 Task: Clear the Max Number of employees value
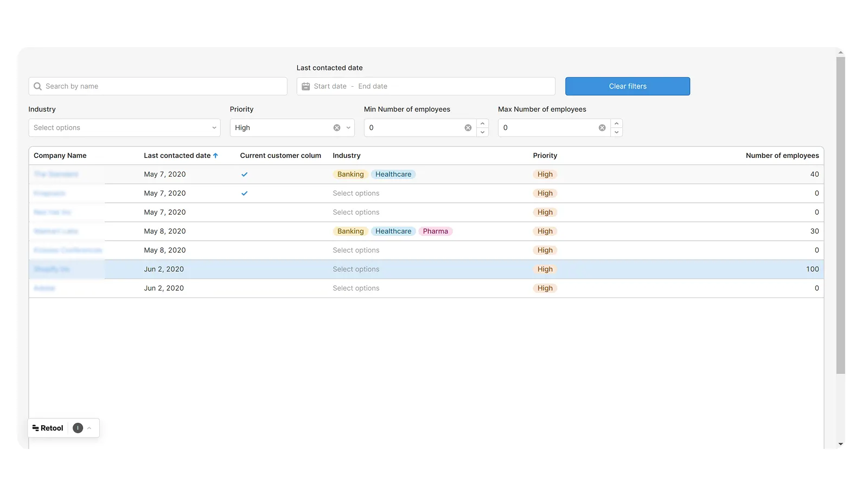click(x=602, y=128)
